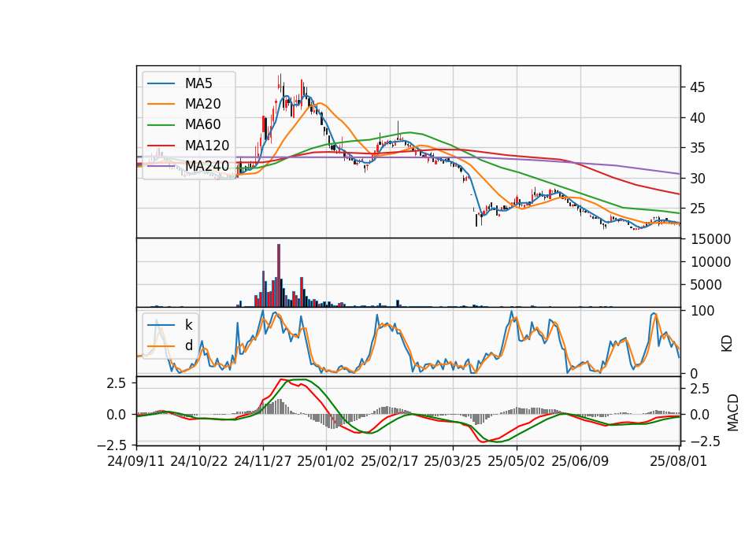Click the tallest volume bar
This screenshot has width=756, height=543.
(x=279, y=275)
